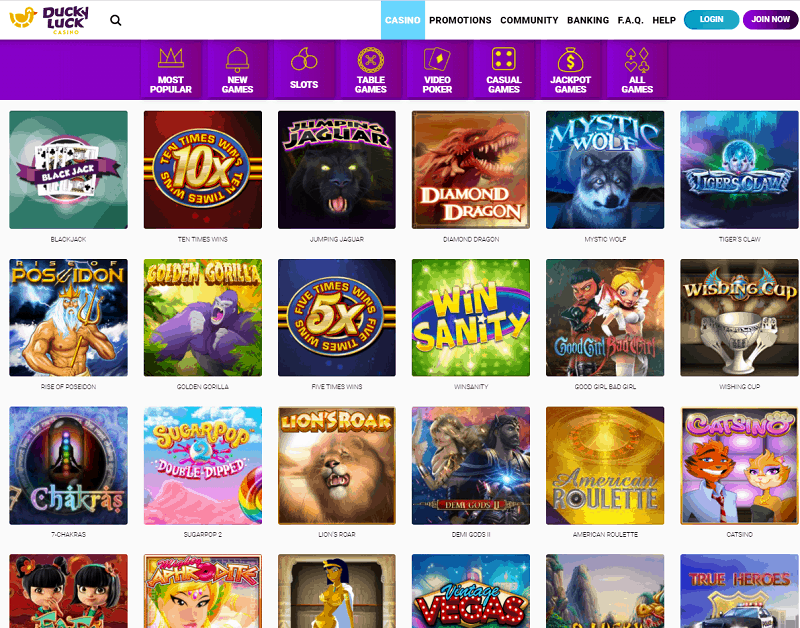This screenshot has width=800, height=628.
Task: Open the Demi Gods II thumbnail
Action: pos(471,466)
